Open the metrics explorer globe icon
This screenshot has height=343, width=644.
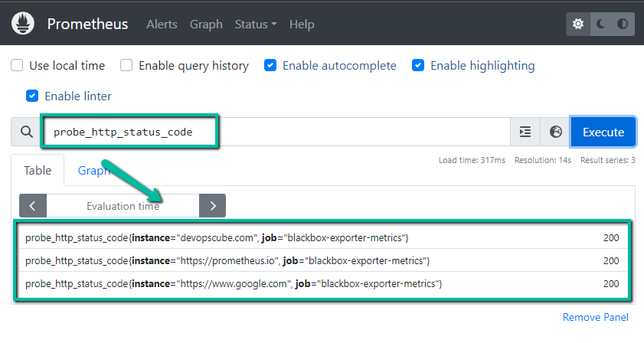[x=555, y=132]
